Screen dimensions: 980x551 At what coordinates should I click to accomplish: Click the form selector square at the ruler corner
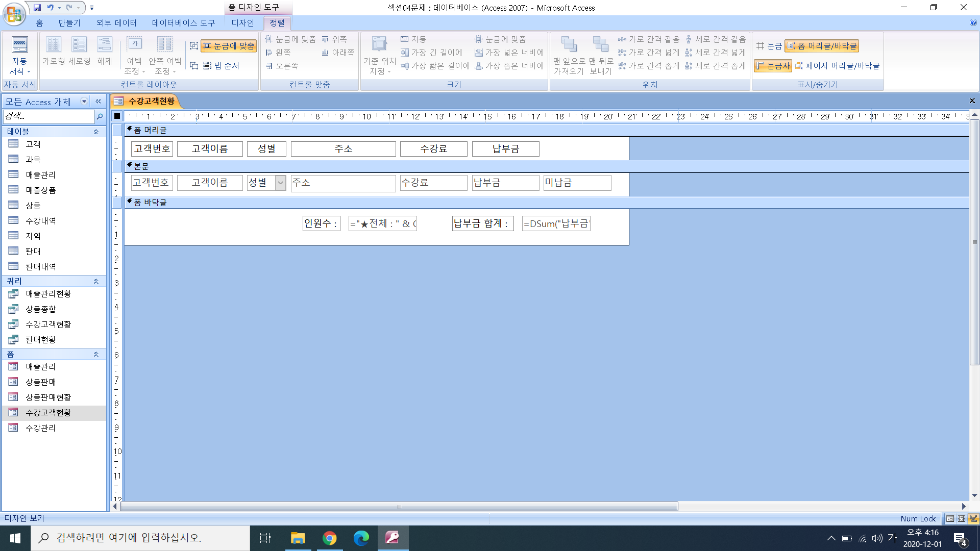pos(117,116)
